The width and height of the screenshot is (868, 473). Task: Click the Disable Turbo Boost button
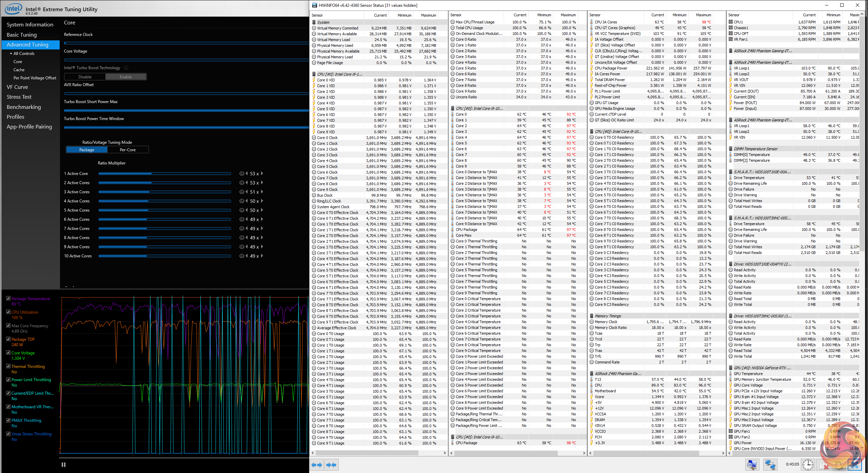85,77
